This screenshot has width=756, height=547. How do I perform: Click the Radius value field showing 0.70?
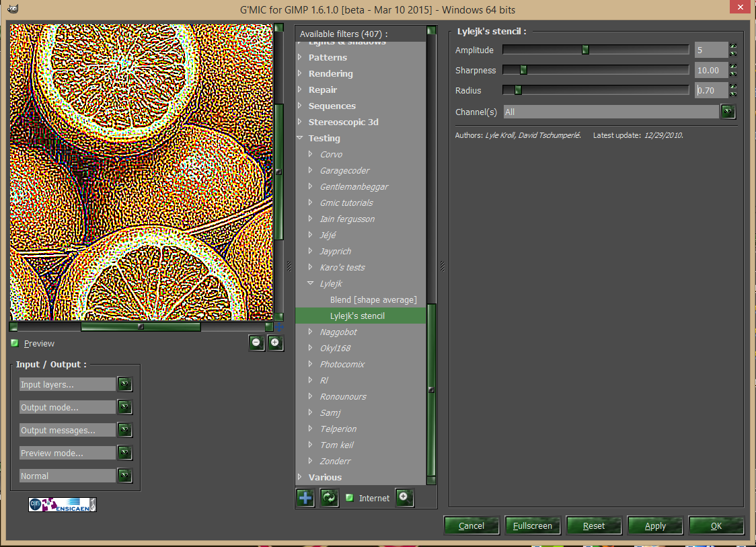711,90
